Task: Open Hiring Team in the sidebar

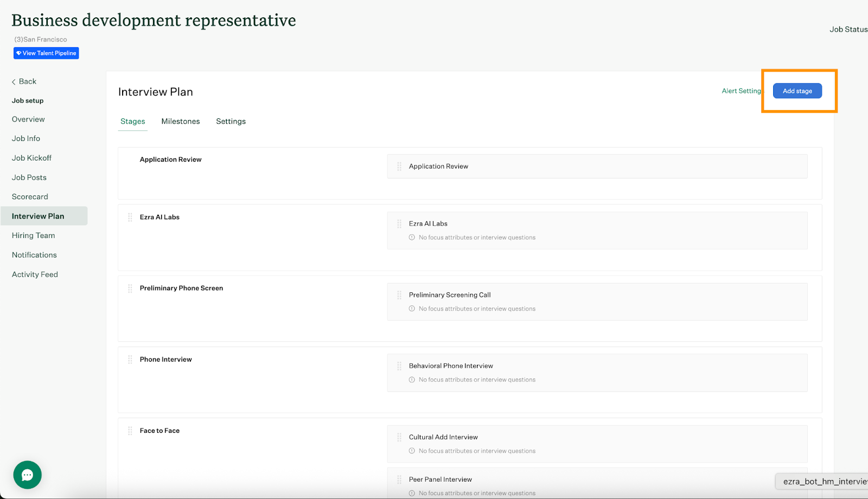Action: (33, 235)
